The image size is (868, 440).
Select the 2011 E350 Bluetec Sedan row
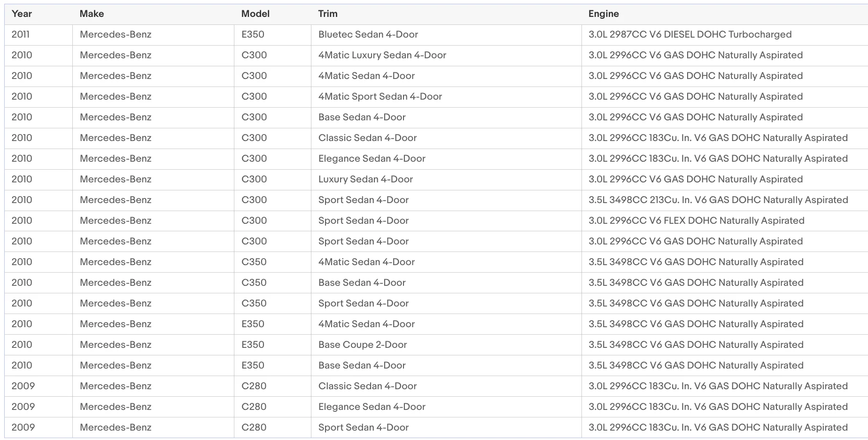click(436, 35)
